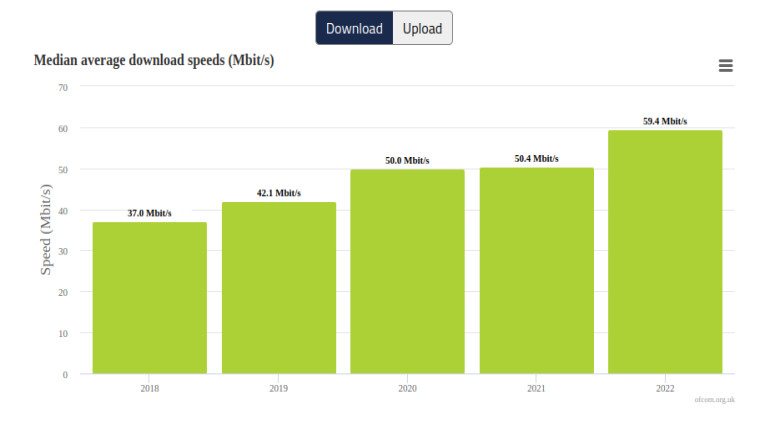Viewport: 760px width, 428px height.
Task: Click the 2018 bar
Action: coord(150,298)
